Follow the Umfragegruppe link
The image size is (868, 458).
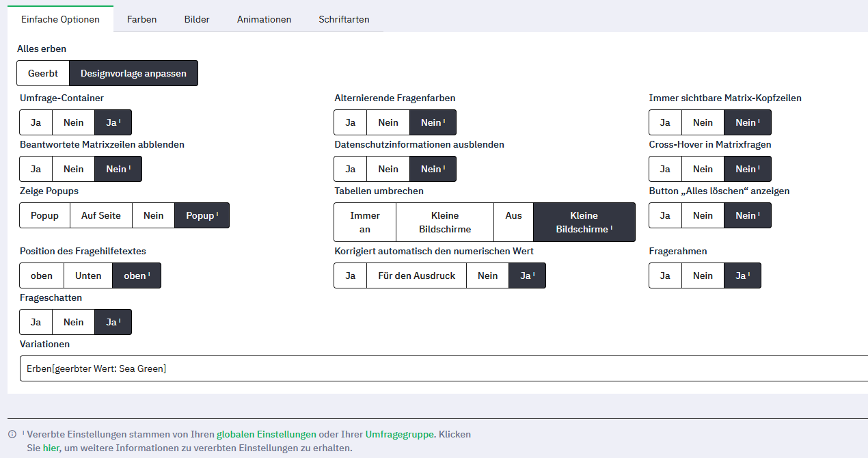[399, 434]
